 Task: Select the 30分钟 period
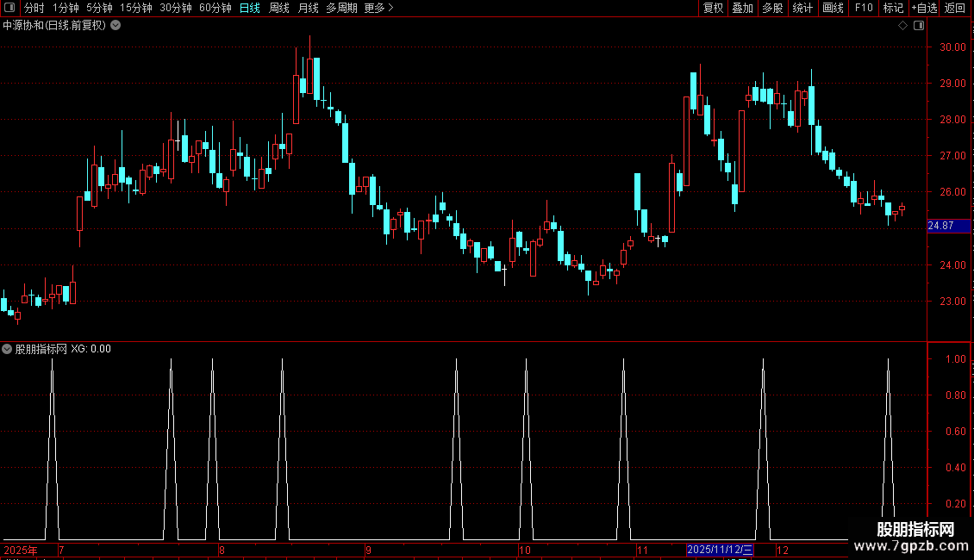(176, 8)
